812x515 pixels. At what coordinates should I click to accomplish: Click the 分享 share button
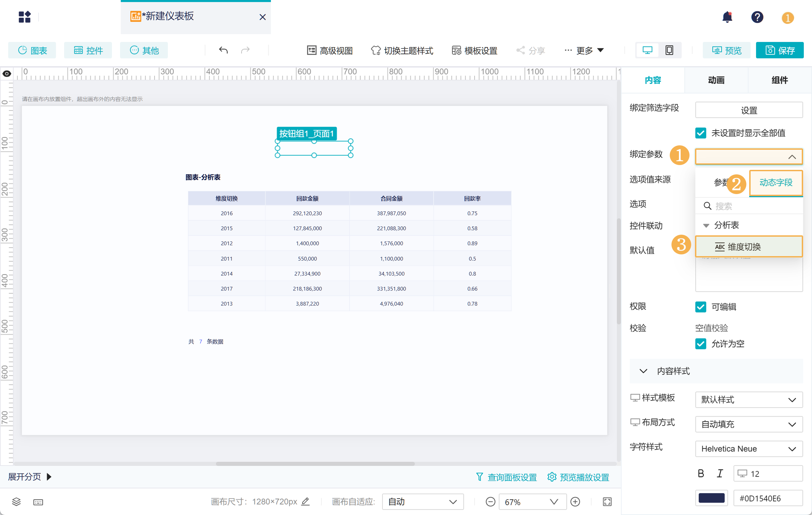coord(531,50)
